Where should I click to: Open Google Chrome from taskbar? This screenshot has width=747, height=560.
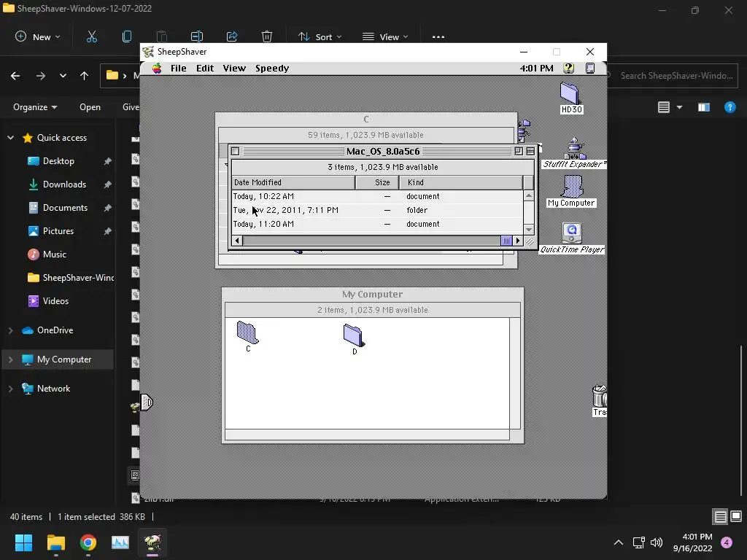[x=88, y=542]
